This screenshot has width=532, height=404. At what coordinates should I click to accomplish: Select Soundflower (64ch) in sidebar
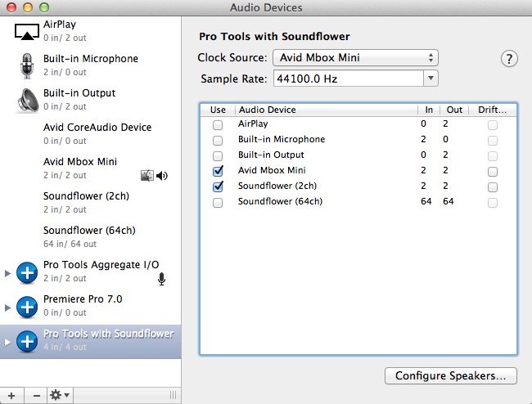[x=91, y=237]
